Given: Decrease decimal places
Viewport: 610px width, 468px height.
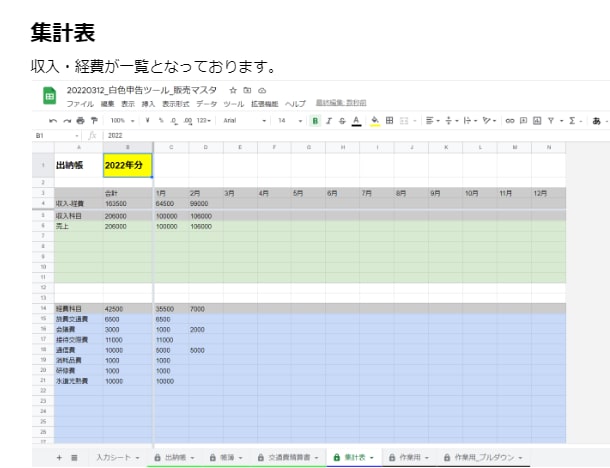Looking at the screenshot, I should click(x=174, y=121).
